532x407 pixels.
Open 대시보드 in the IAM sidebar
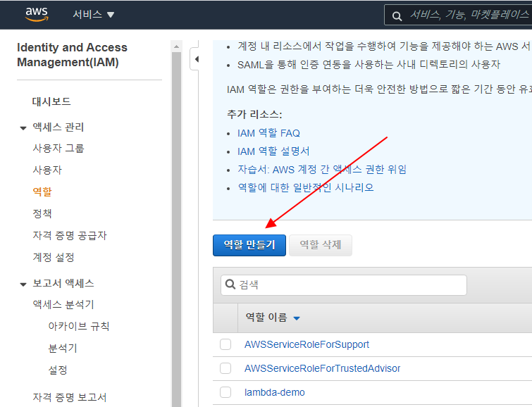coord(51,101)
